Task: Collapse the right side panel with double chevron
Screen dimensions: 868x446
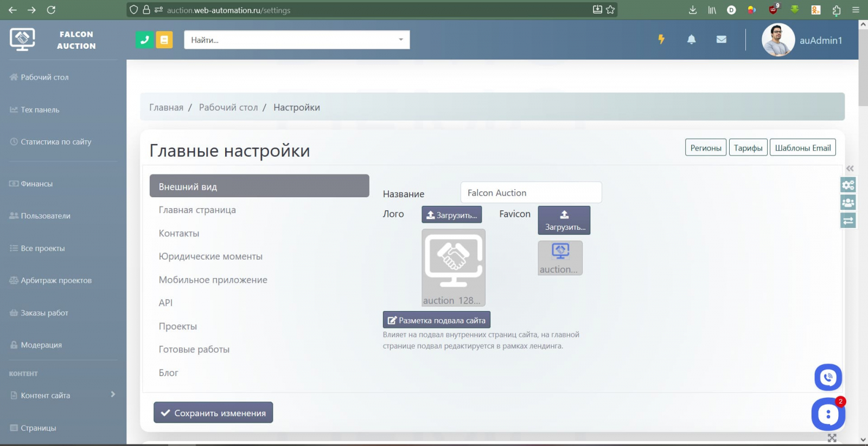Action: pyautogui.click(x=850, y=169)
